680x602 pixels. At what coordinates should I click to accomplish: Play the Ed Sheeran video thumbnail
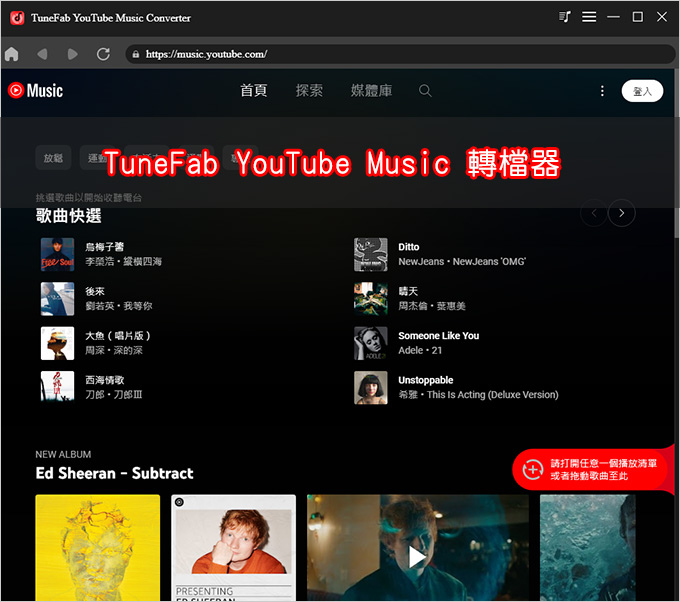[418, 548]
